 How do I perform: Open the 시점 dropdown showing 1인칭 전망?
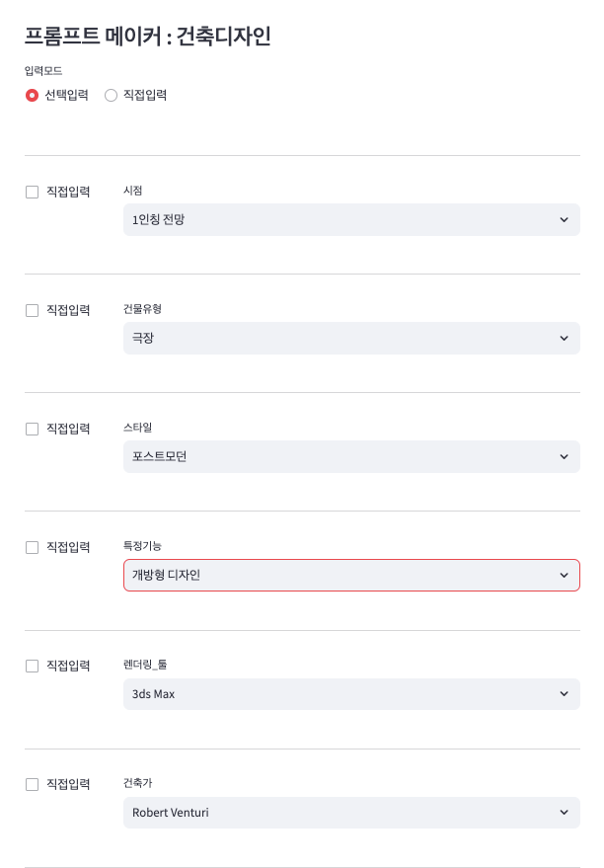[336, 219]
